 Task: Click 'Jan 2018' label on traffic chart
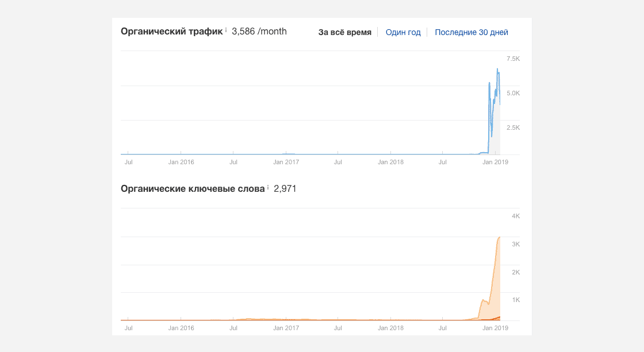pyautogui.click(x=390, y=162)
